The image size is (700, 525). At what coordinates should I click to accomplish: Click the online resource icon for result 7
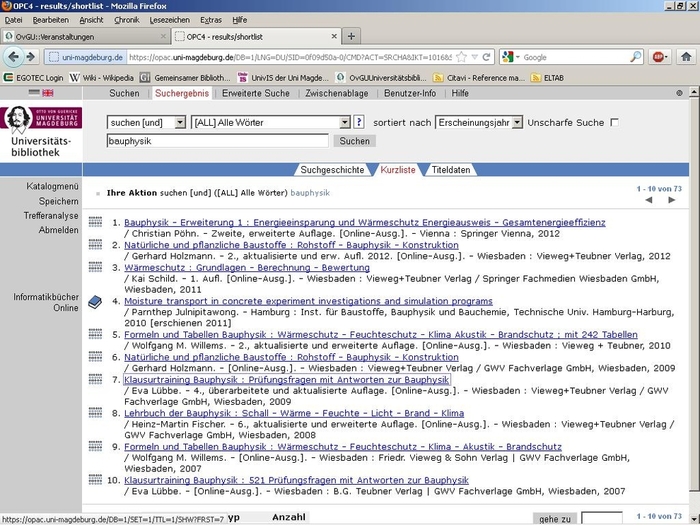[x=96, y=379]
